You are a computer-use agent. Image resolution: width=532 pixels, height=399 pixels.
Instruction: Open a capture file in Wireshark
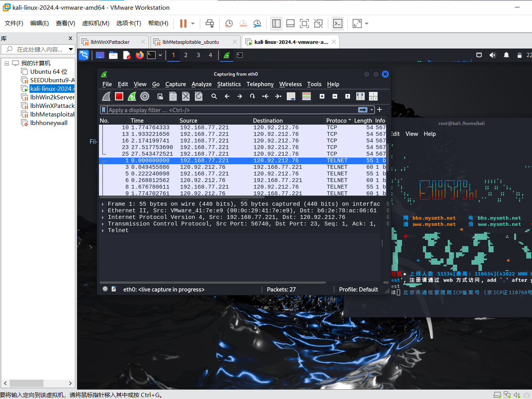click(x=160, y=96)
